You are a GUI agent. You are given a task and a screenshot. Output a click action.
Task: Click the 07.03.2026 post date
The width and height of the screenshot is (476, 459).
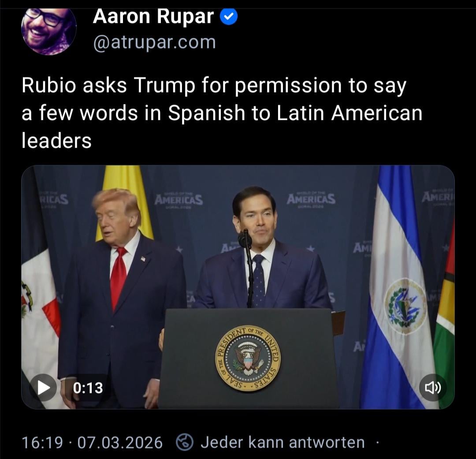tap(120, 442)
